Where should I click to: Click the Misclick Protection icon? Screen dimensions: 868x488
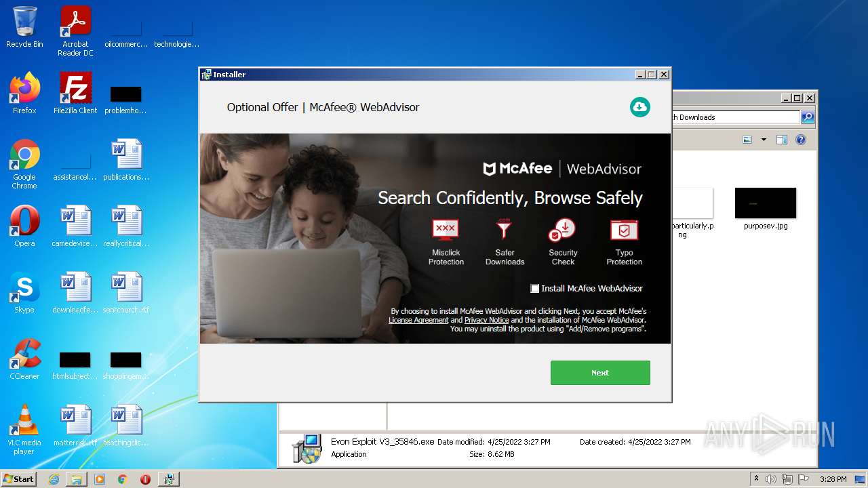tap(446, 230)
